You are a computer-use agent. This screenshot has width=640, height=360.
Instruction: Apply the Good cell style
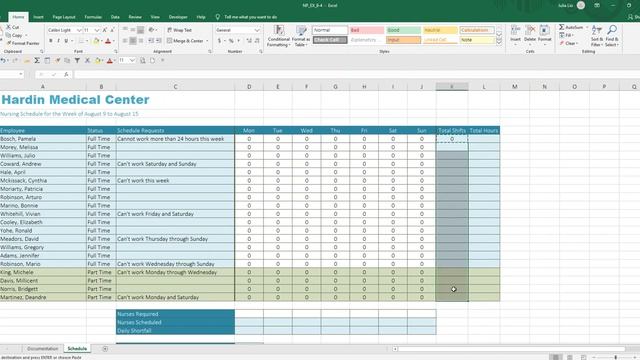403,30
